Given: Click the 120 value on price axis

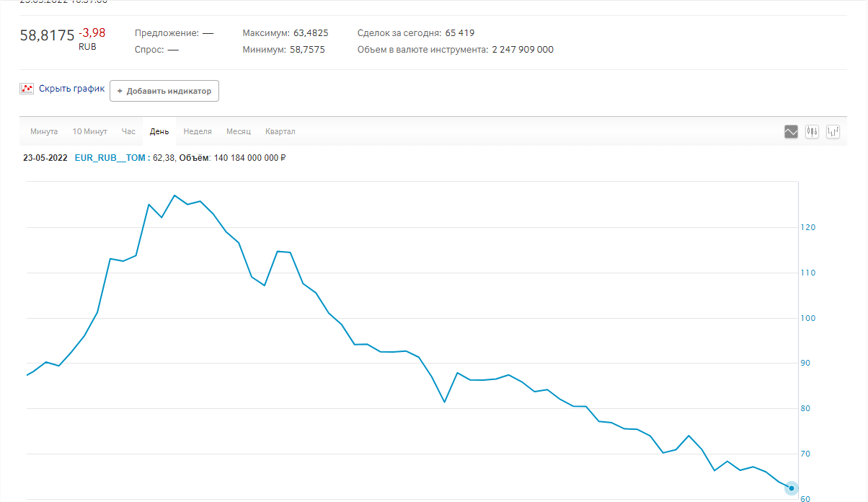Looking at the screenshot, I should point(807,227).
